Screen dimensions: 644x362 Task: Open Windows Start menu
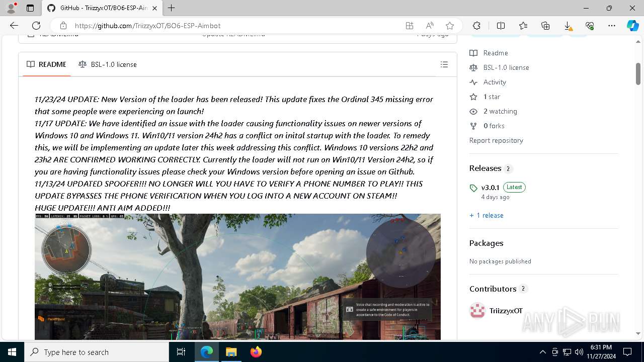tap(12, 352)
